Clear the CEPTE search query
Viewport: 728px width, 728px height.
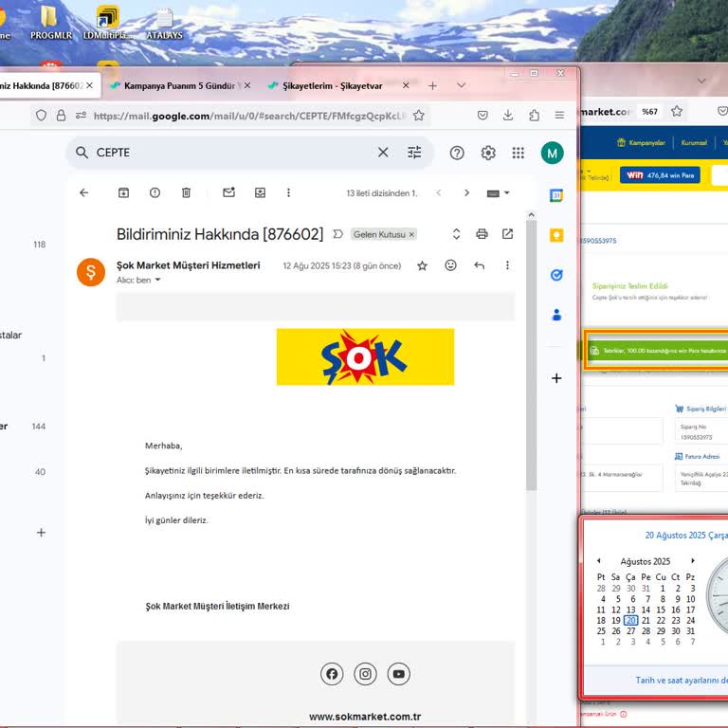(383, 153)
